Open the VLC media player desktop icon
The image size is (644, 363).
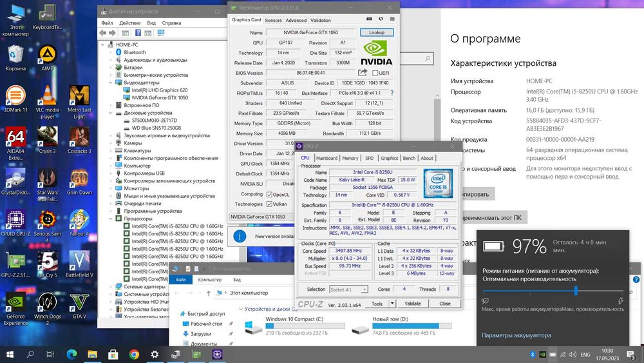click(47, 103)
